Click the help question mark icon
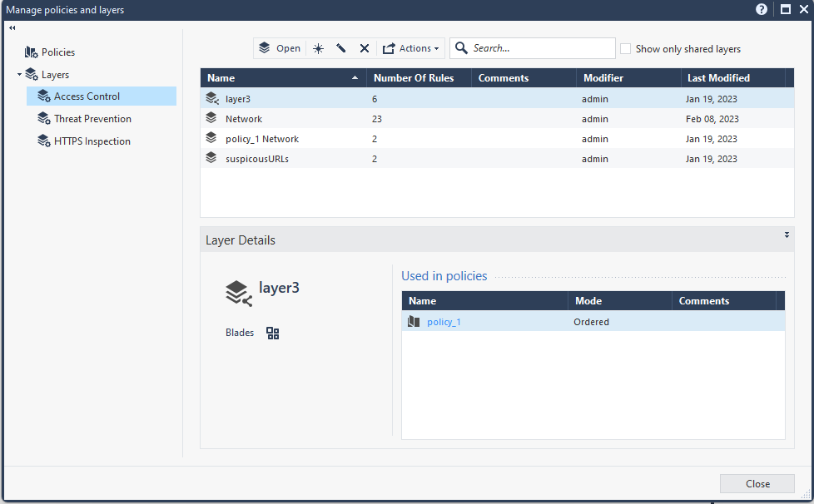814x504 pixels. point(761,10)
